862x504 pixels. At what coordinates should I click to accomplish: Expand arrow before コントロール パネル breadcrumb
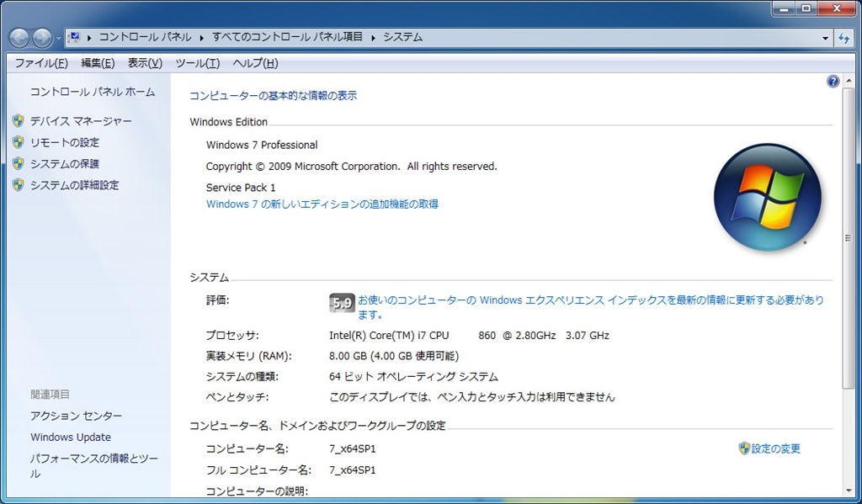click(x=89, y=38)
